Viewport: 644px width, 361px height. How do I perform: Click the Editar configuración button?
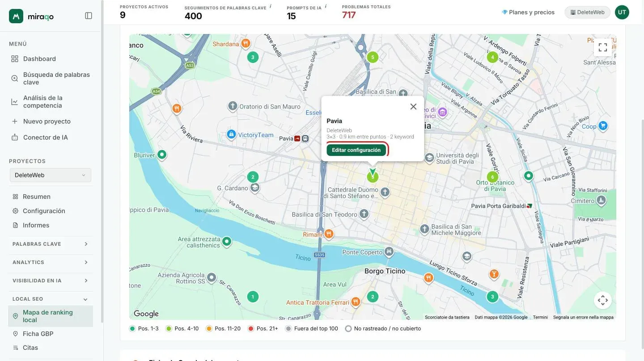[x=356, y=150]
